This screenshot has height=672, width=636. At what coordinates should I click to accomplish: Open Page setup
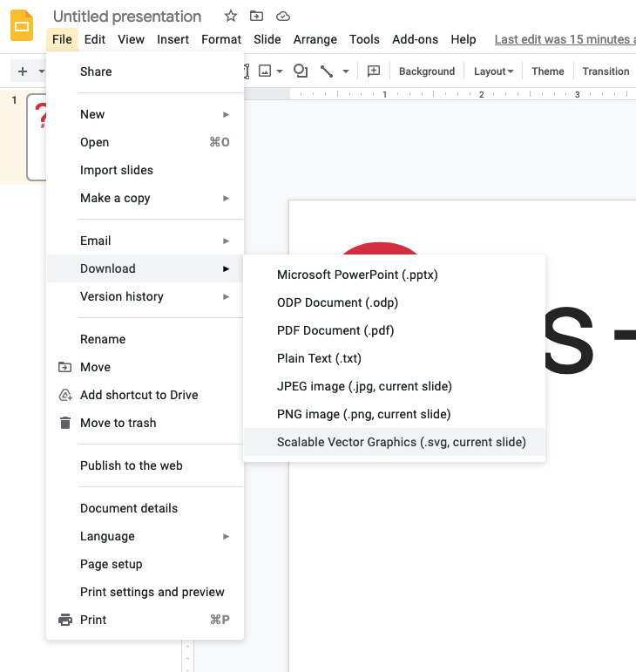[145, 564]
